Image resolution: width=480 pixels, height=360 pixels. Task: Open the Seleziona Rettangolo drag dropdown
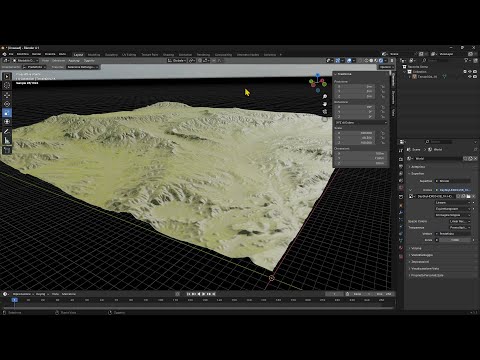click(83, 67)
